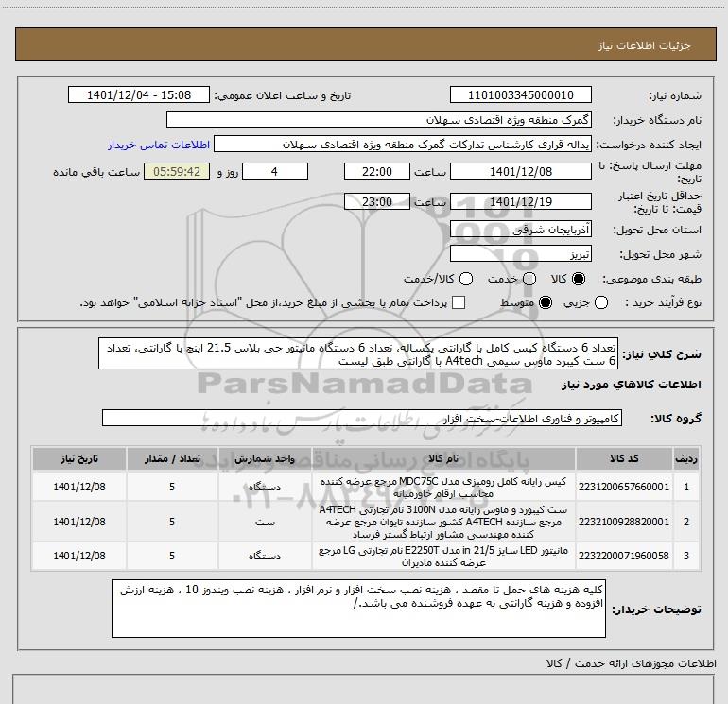This screenshot has height=704, width=728.
Task: Select product code 2232200071960058
Action: click(x=624, y=556)
